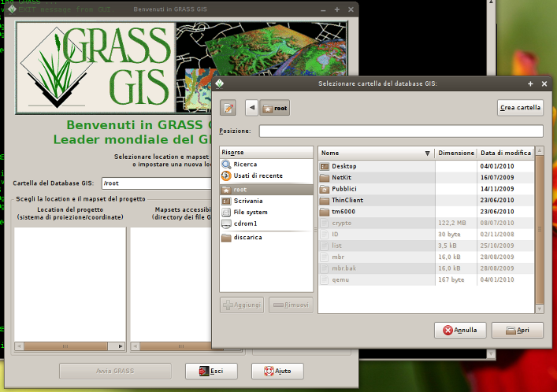Screen dimensions: 557x392
Task: Select Ricerca in the Risorse list
Action: 266,164
